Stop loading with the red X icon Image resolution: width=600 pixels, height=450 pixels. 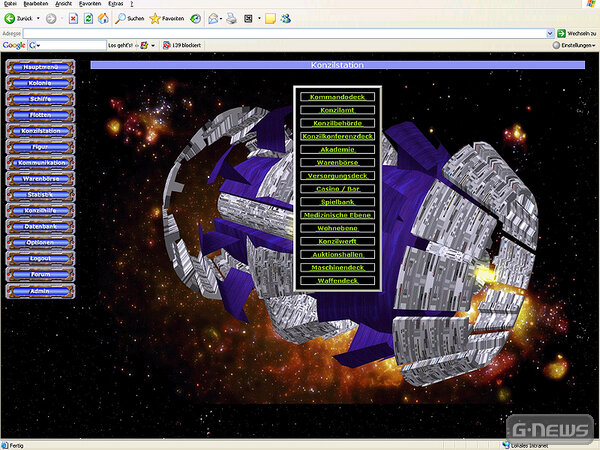pos(73,18)
